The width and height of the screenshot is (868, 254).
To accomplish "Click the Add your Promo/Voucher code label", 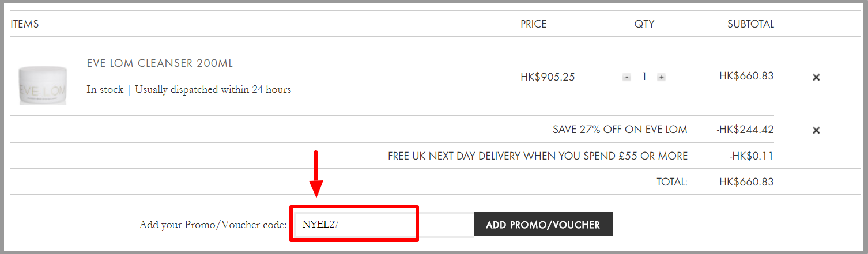I will tap(213, 225).
